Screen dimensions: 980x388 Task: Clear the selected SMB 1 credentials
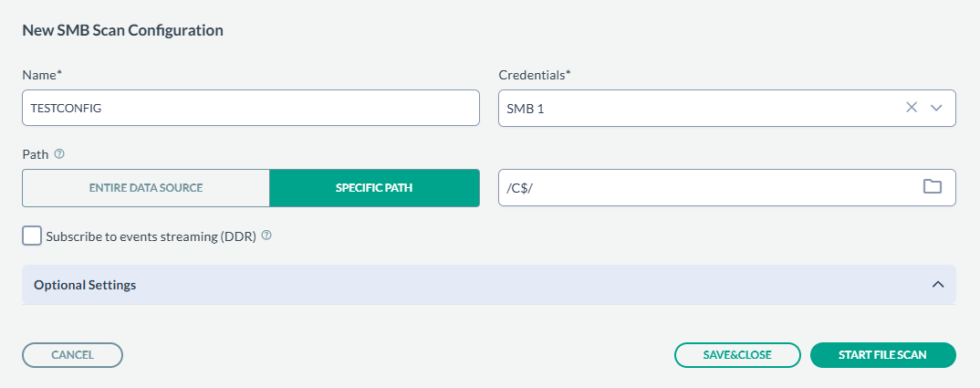(x=911, y=108)
